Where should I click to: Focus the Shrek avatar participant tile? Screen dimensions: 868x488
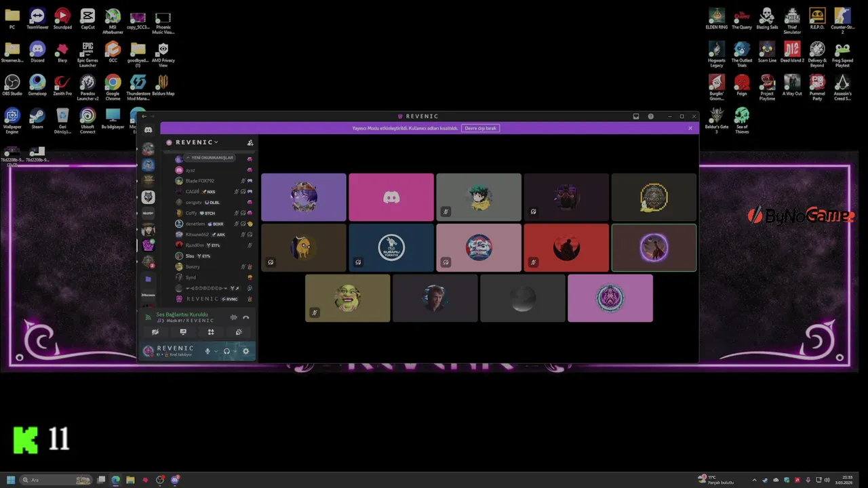pos(347,298)
